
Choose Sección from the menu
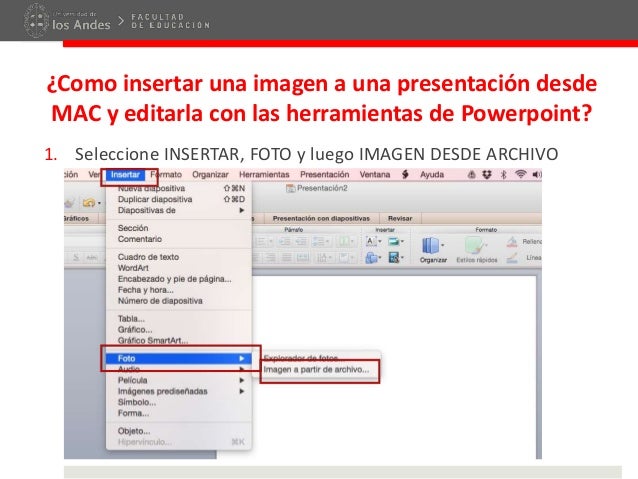179,228
